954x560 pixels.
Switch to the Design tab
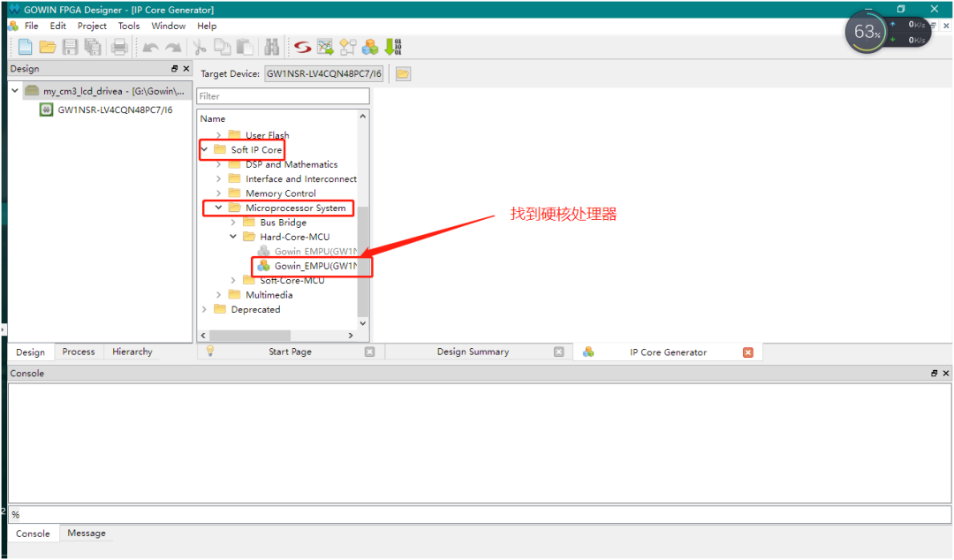click(x=30, y=352)
